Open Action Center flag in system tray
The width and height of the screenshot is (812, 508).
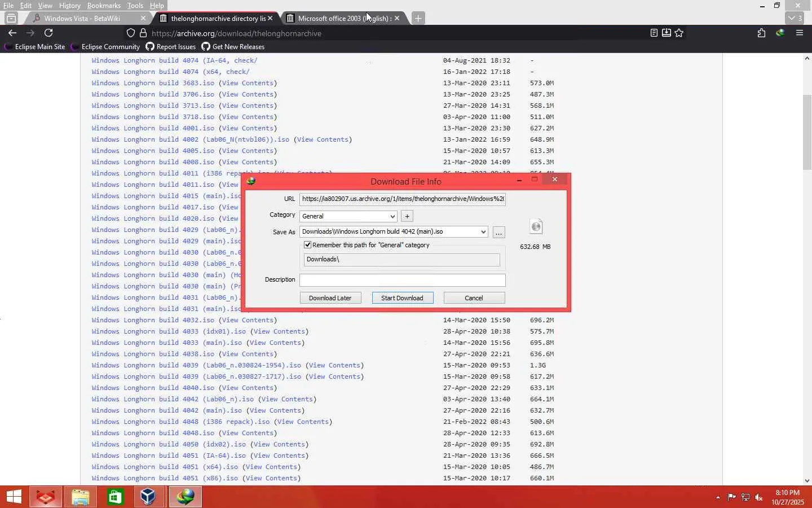[x=731, y=497]
